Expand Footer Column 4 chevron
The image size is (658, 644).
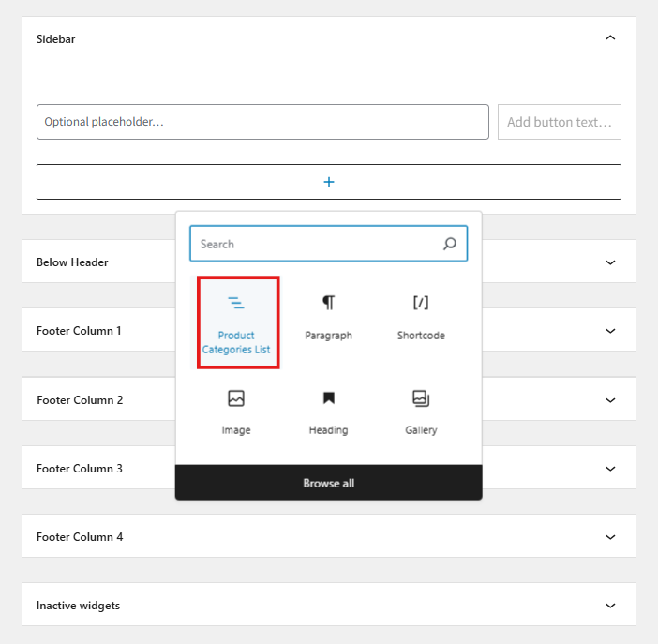click(x=610, y=537)
